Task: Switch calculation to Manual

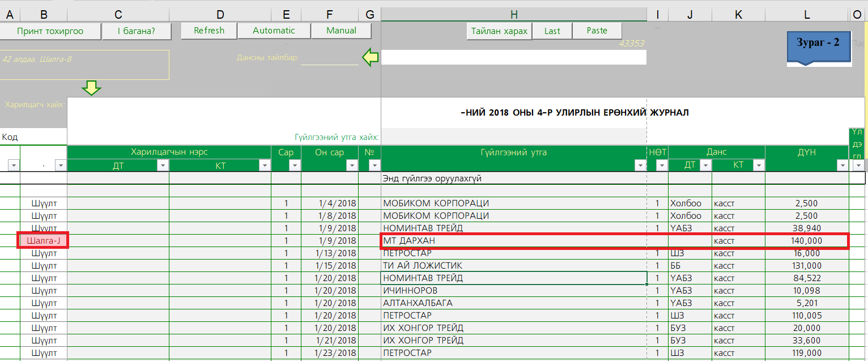Action: tap(341, 31)
